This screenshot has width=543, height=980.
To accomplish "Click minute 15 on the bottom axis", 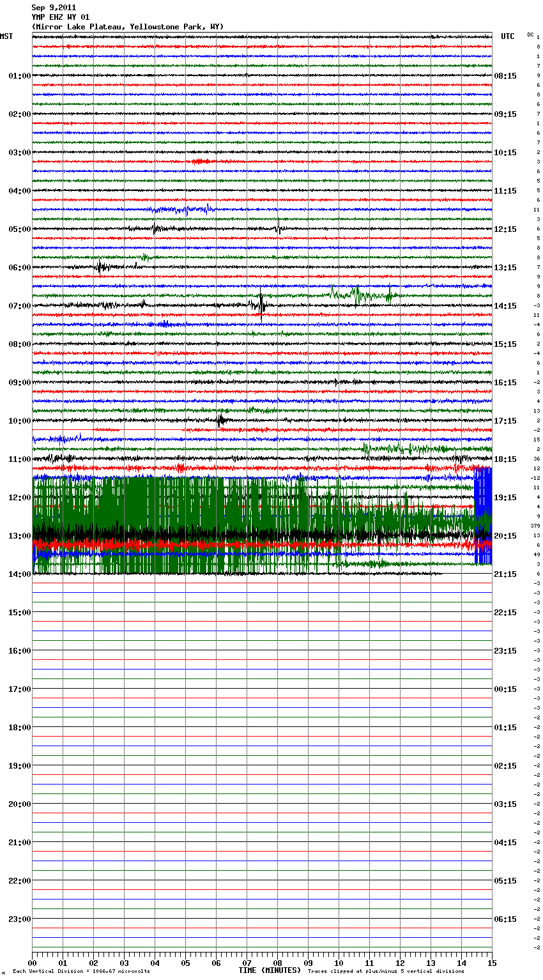I will click(492, 963).
